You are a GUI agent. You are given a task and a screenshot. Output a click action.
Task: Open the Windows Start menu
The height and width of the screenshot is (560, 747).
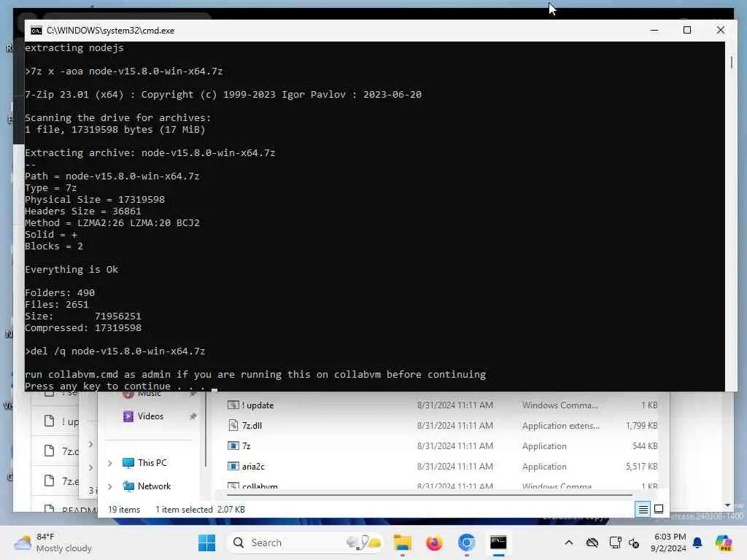[206, 542]
